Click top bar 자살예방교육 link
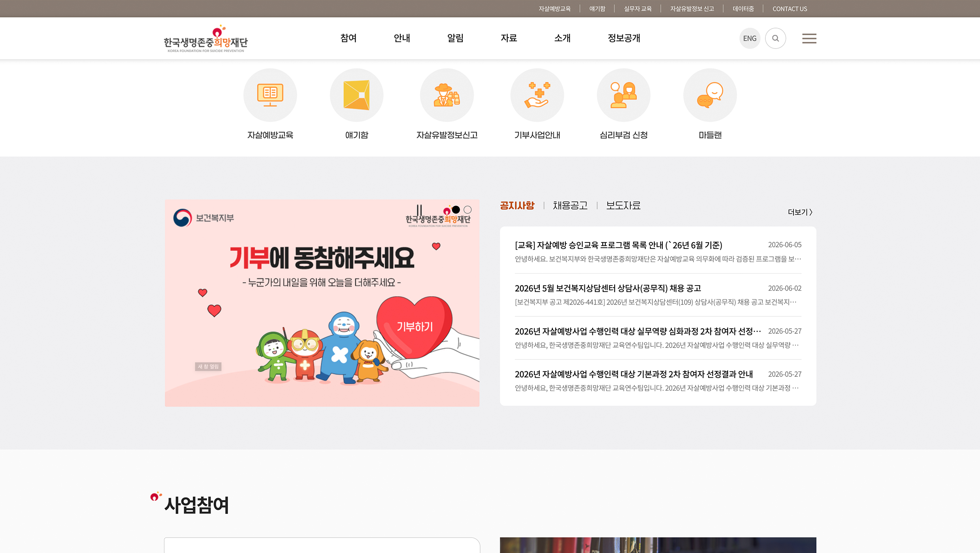The image size is (980, 553). click(554, 9)
